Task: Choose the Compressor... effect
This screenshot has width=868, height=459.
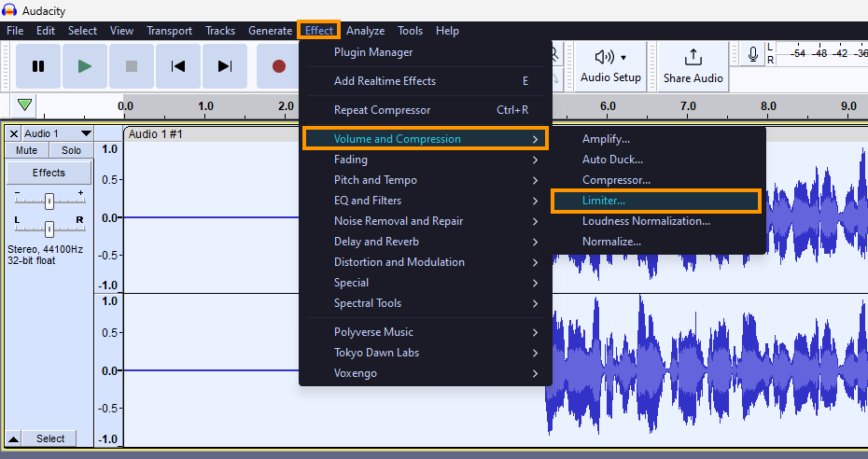Action: coord(657,180)
